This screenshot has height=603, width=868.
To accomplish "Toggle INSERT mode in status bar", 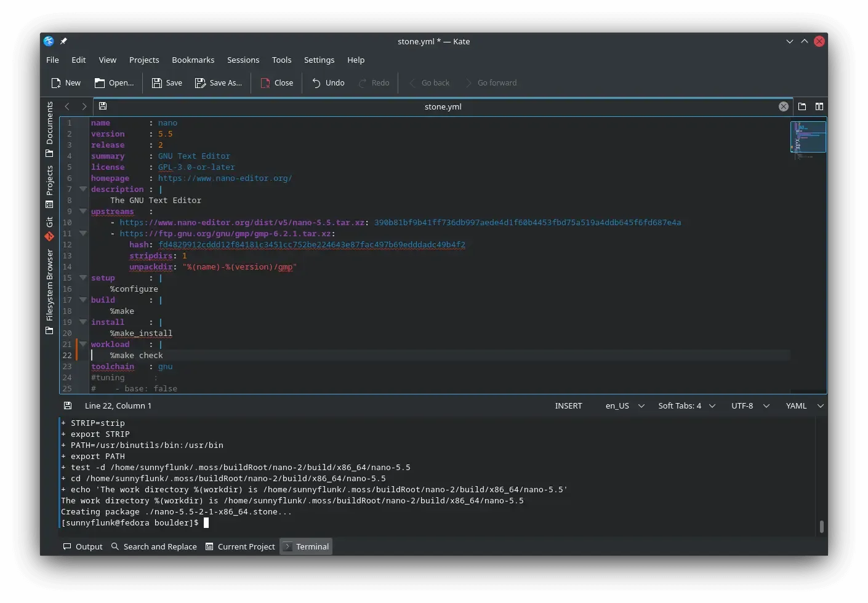I will (x=568, y=406).
